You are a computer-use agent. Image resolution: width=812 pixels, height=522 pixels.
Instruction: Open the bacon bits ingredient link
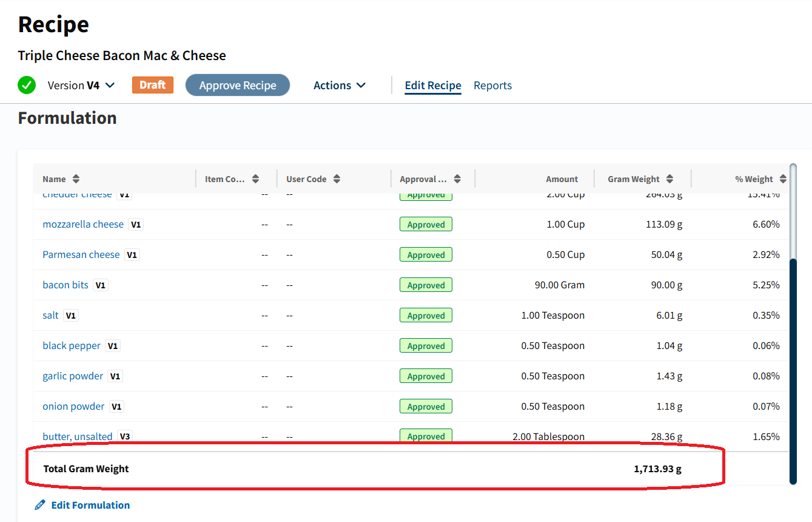65,285
